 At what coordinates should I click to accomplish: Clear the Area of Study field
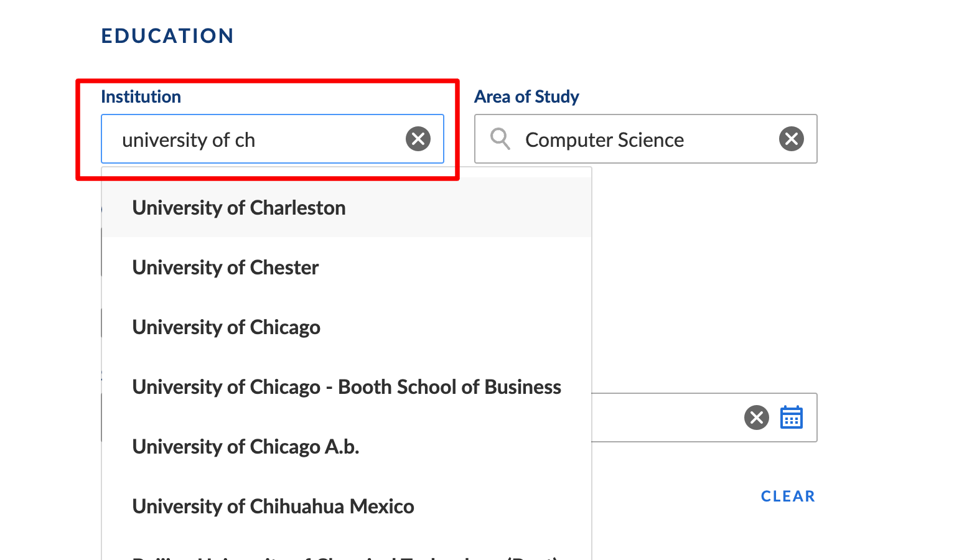point(791,139)
